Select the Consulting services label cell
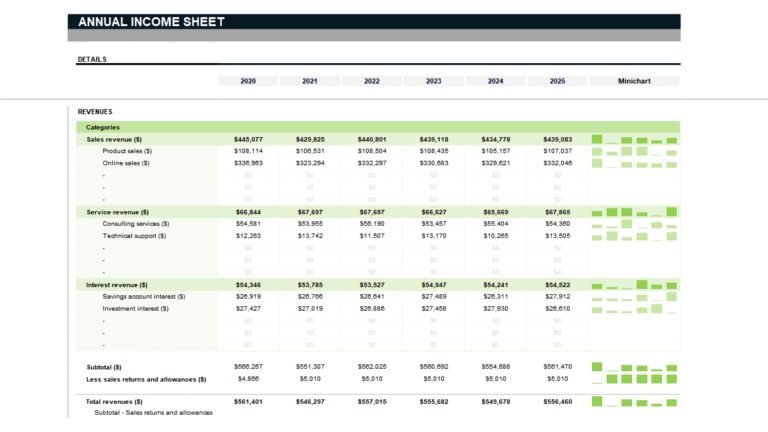The width and height of the screenshot is (768, 432). coord(136,224)
